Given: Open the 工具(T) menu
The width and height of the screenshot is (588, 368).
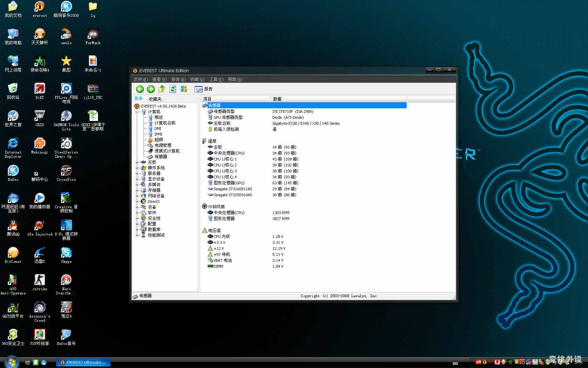Looking at the screenshot, I should point(216,80).
